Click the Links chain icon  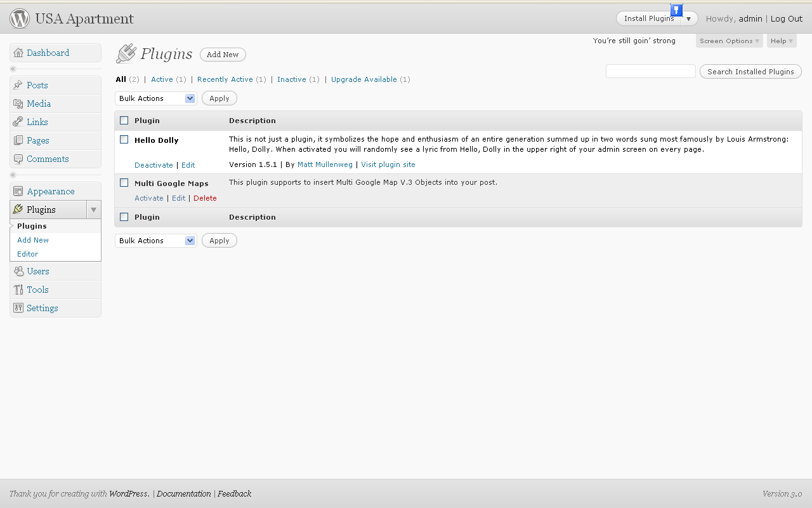pyautogui.click(x=18, y=122)
